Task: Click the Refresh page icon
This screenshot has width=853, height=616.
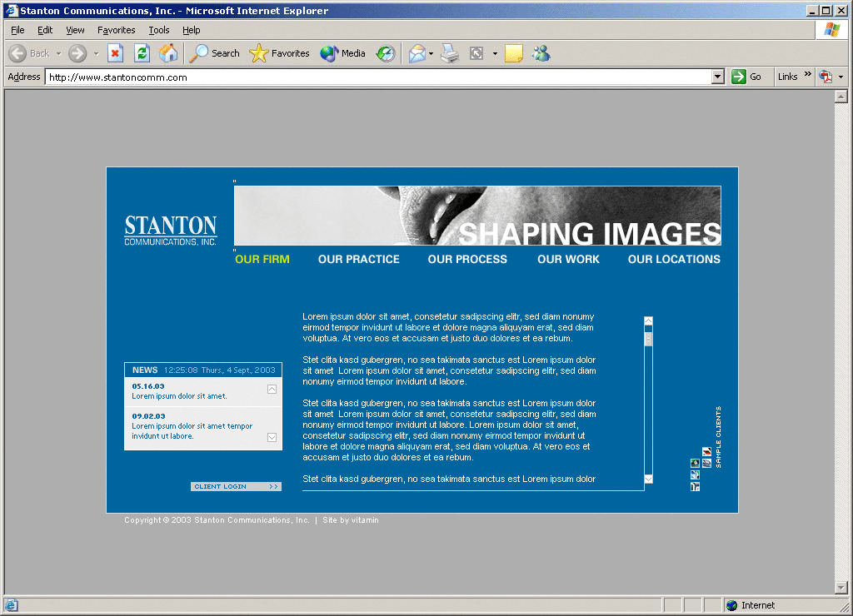Action: 142,53
